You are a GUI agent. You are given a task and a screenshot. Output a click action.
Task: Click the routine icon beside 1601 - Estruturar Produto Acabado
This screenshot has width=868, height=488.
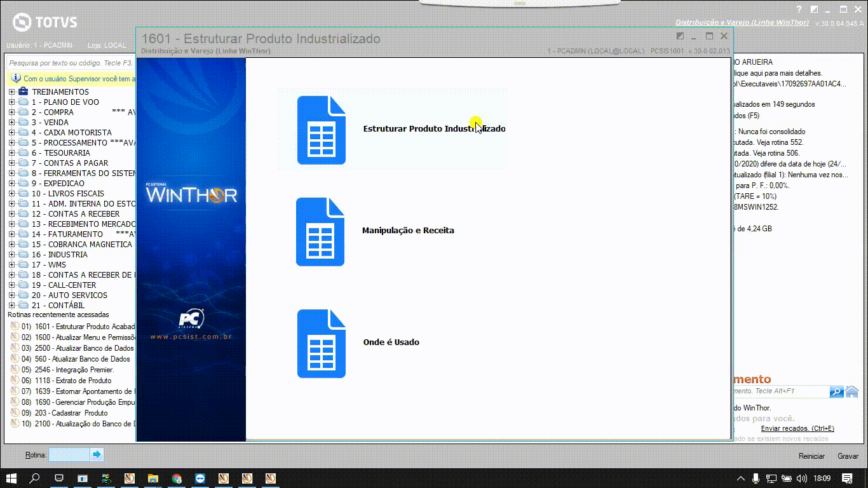tap(15, 327)
